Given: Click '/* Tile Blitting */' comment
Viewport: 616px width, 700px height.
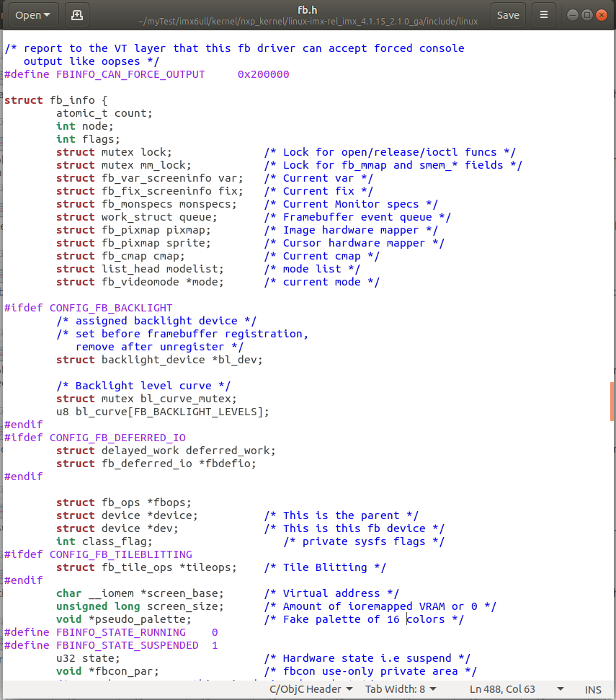Looking at the screenshot, I should click(x=325, y=567).
